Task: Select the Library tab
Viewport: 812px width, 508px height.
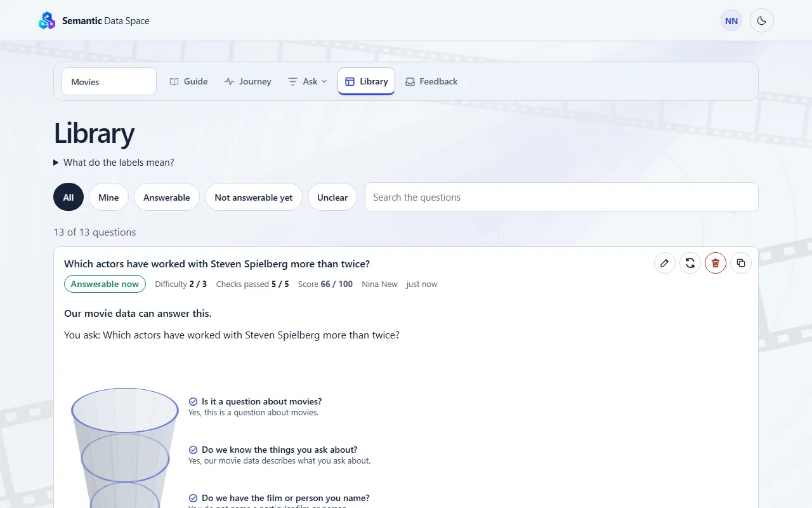Action: [366, 81]
